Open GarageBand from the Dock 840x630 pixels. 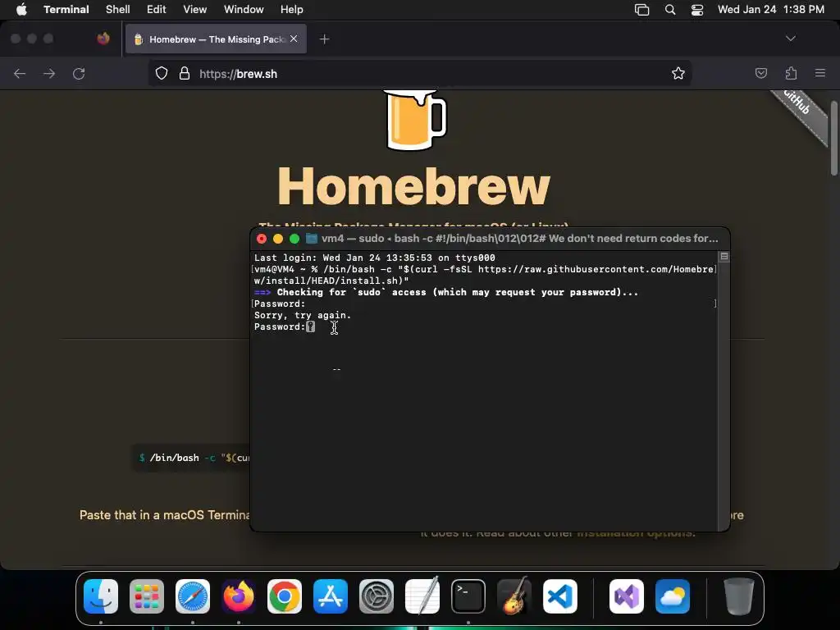(514, 596)
